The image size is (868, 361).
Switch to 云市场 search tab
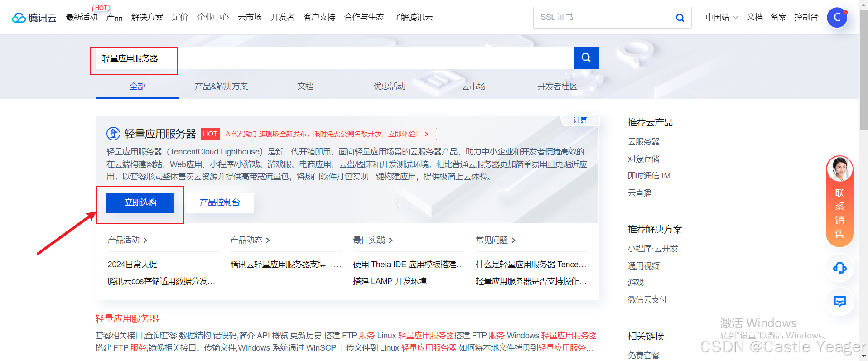coord(473,86)
